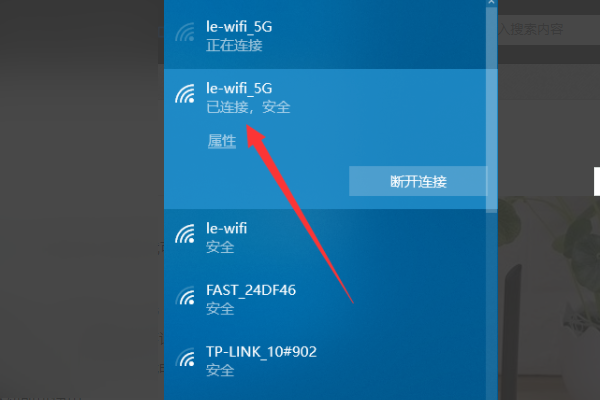The image size is (600, 400).
Task: Click the 正在连接 status text
Action: pos(234,46)
